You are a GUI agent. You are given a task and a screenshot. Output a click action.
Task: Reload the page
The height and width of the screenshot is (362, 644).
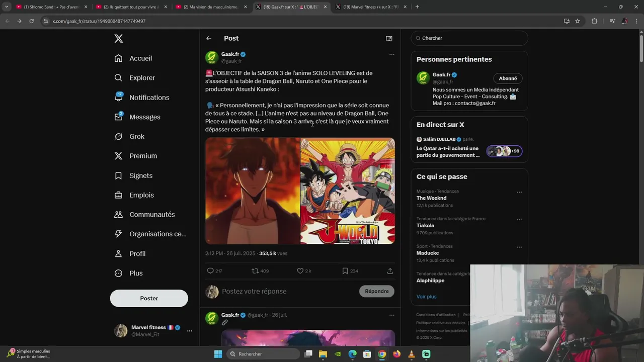31,21
